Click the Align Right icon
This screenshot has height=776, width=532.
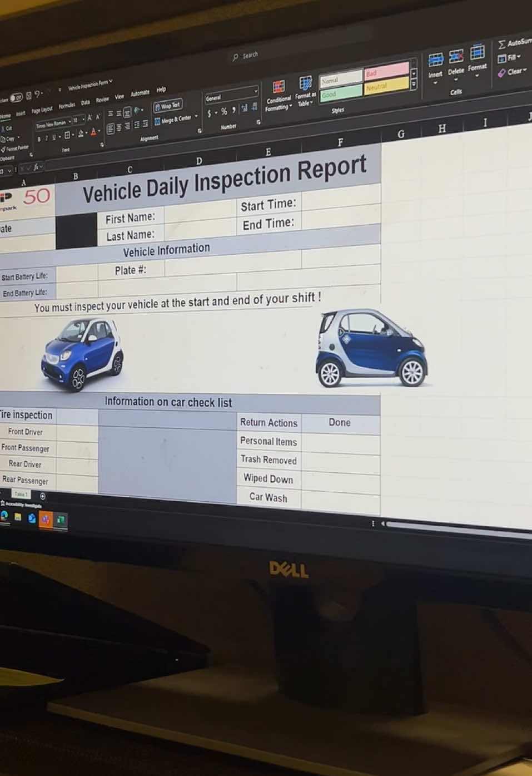(x=127, y=126)
